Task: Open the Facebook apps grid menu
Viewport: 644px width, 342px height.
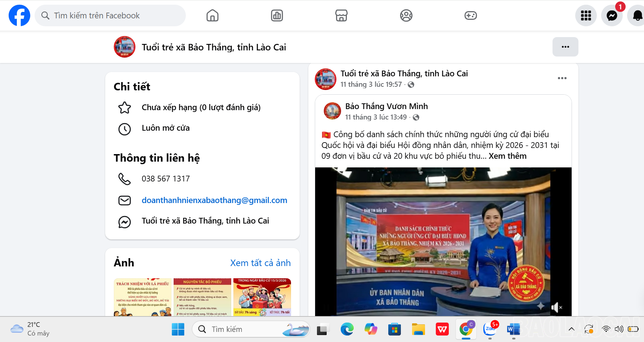Action: tap(586, 15)
